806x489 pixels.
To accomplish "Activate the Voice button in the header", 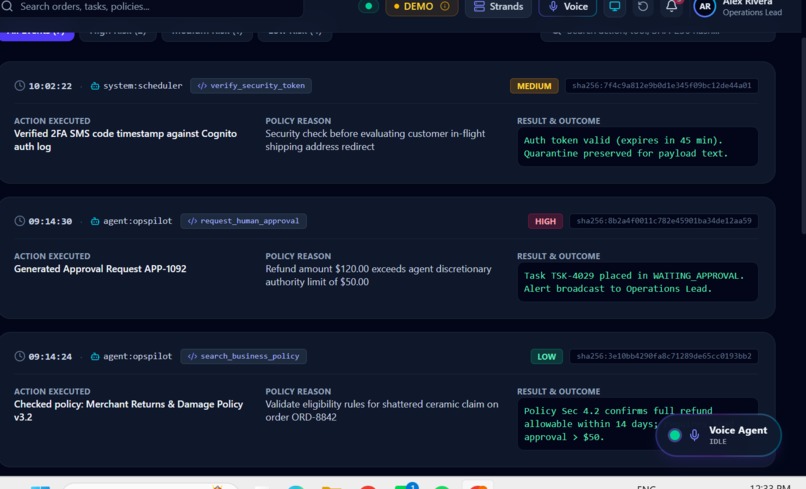I will [x=567, y=7].
